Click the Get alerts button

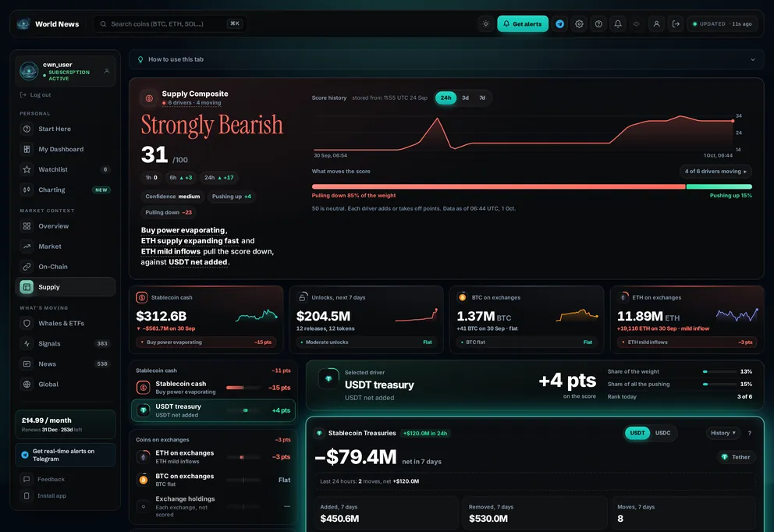523,23
